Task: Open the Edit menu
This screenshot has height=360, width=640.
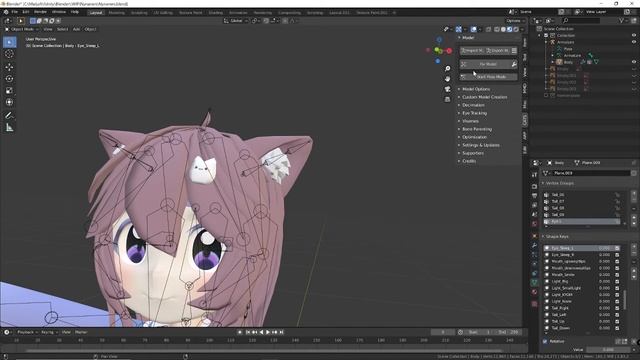Action: tap(26, 12)
